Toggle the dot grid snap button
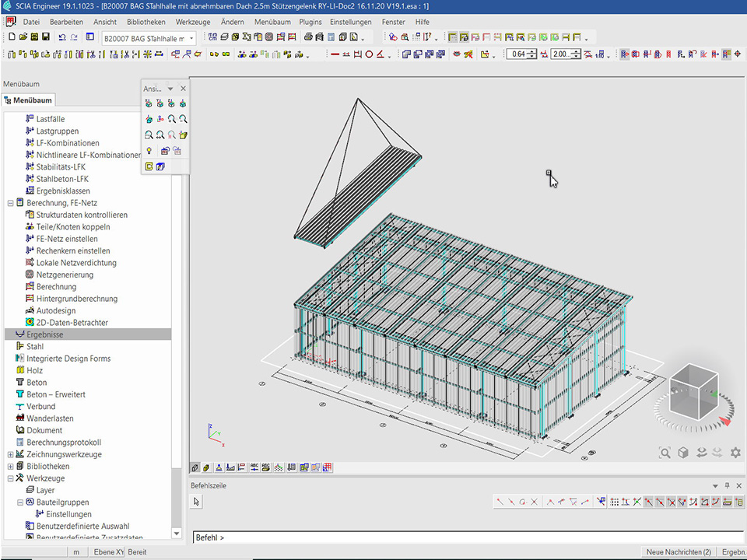The image size is (747, 560). coord(615,502)
